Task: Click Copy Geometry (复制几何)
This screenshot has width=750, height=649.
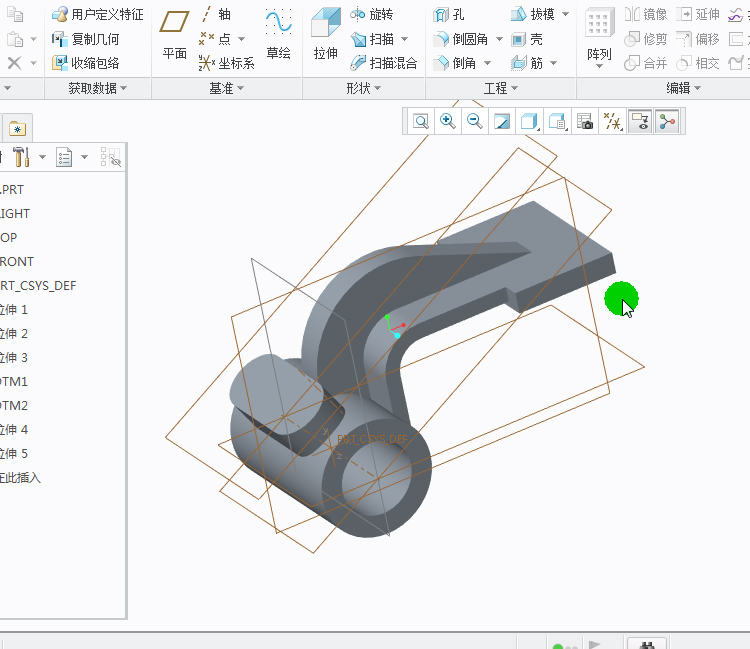Action: click(86, 39)
